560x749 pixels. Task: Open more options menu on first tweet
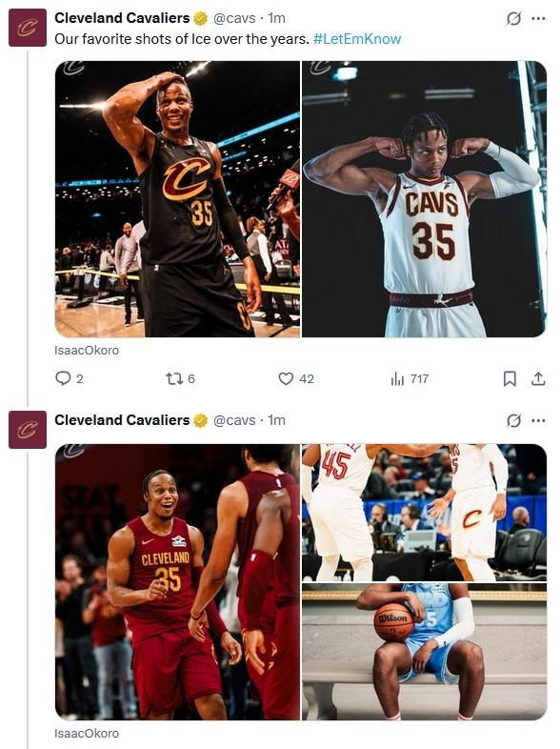(538, 19)
